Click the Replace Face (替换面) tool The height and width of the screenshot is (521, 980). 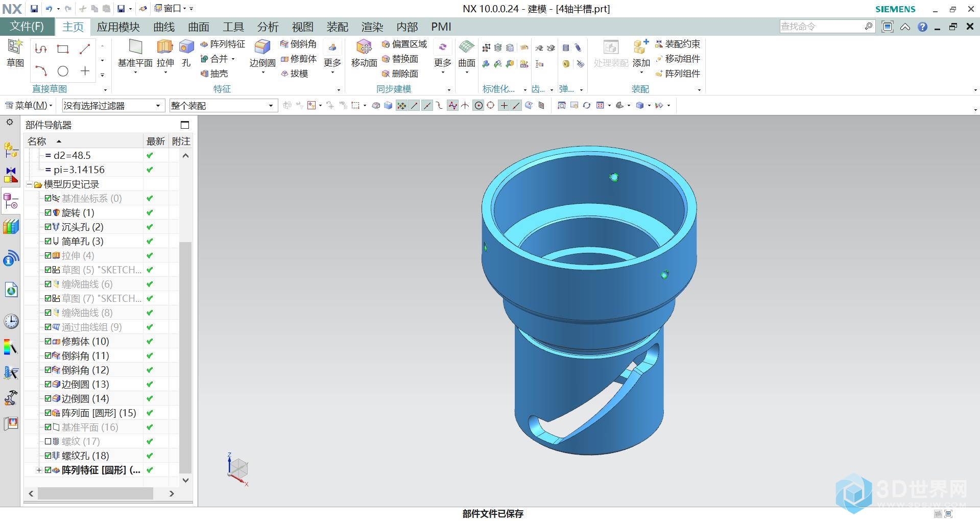(400, 59)
